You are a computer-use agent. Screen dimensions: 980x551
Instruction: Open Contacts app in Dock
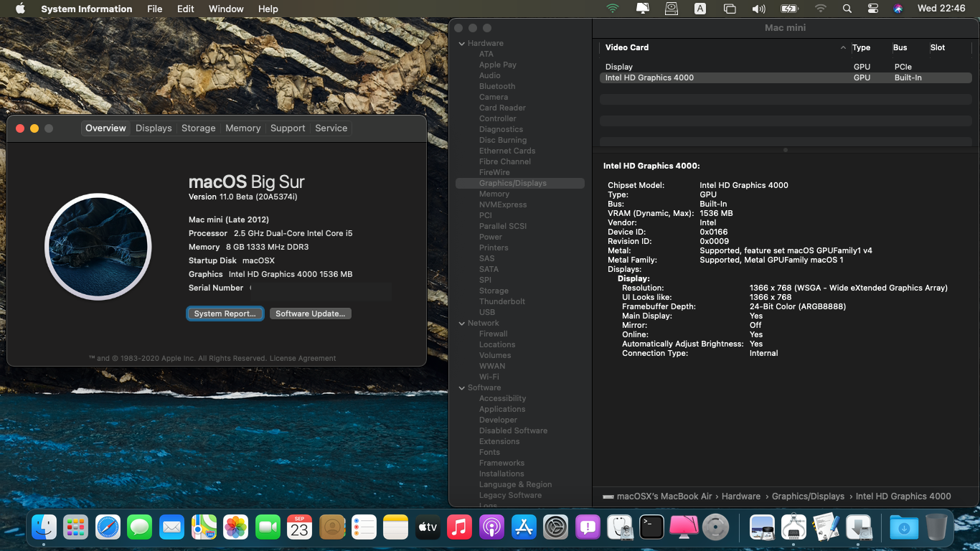tap(332, 528)
